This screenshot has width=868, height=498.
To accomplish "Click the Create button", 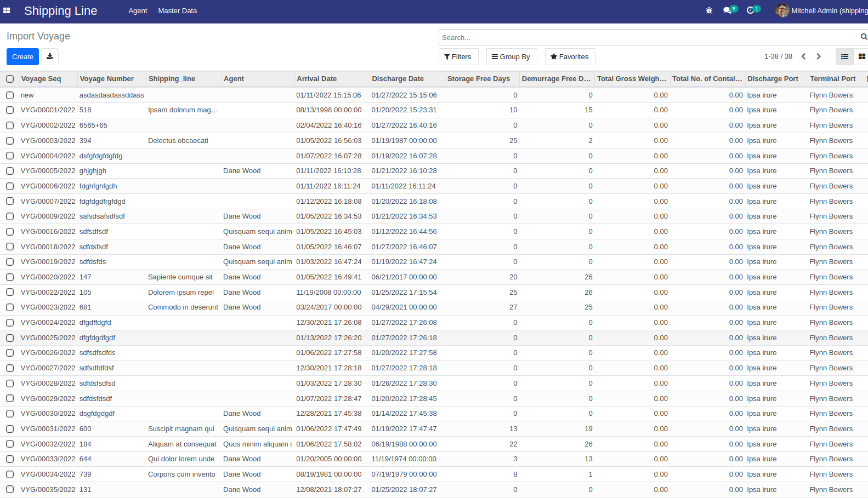I will (22, 56).
